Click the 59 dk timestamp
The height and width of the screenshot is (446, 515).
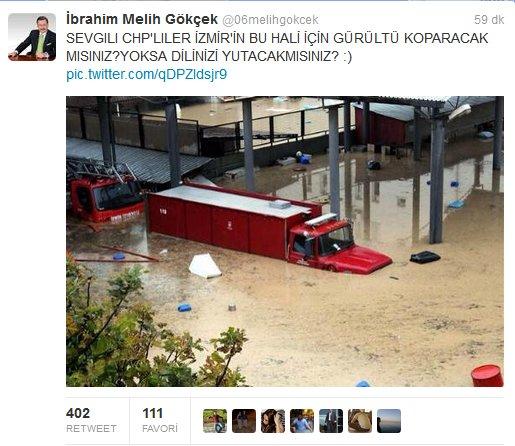coord(489,20)
